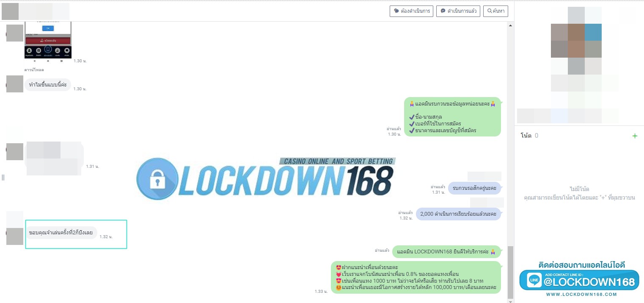Select the 'ทำไมขึ้นแบบนี้ค่ะ' message bubble
Screen dimensions: 644x303
tap(47, 84)
